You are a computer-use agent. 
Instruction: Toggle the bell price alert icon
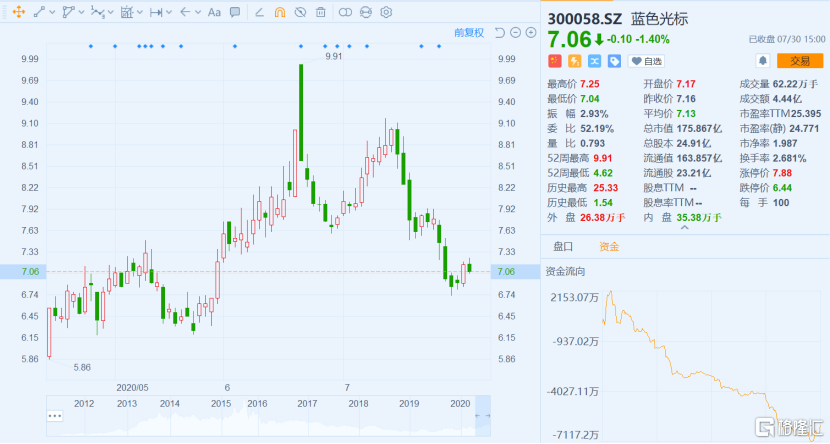(x=763, y=61)
